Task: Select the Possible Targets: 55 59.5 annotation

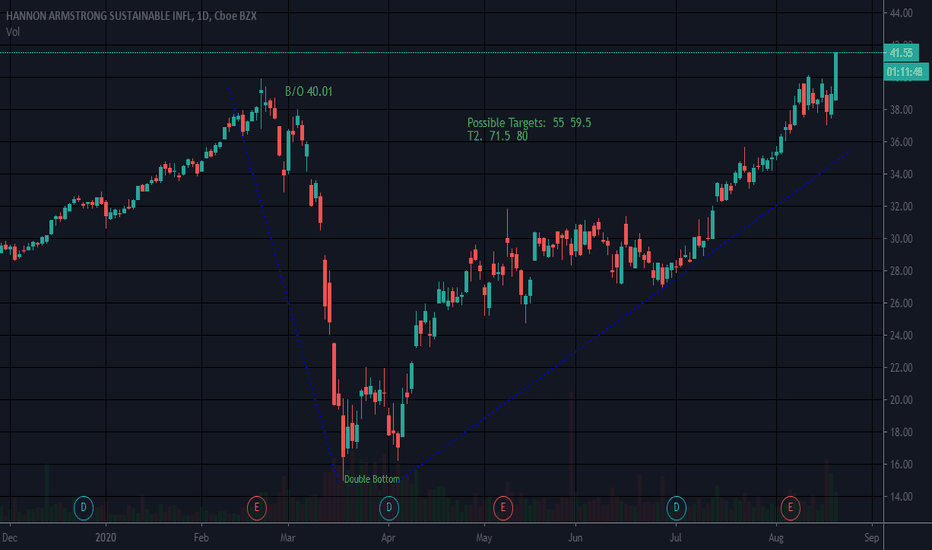Action: (529, 122)
